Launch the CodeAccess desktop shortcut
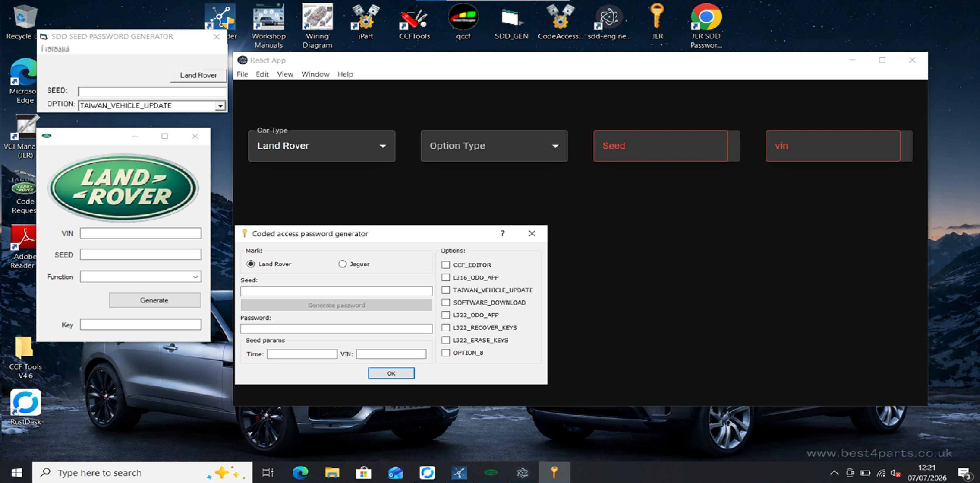The image size is (980, 483). click(x=560, y=22)
